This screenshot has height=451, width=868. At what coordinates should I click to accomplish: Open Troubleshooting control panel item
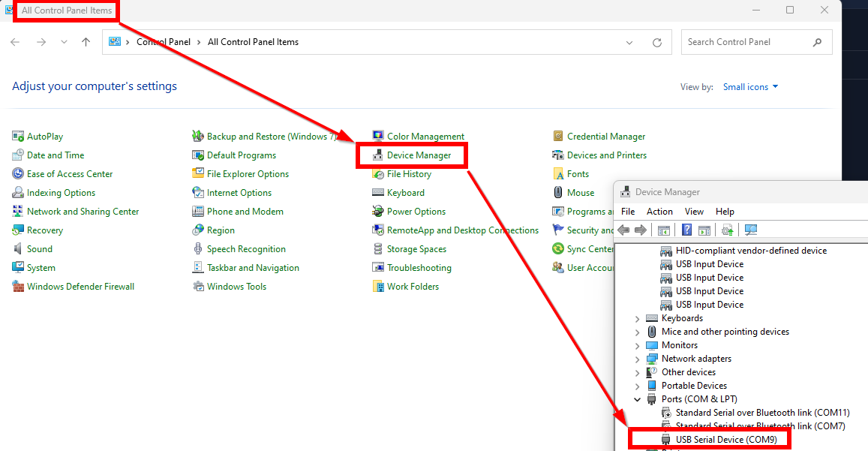point(419,268)
